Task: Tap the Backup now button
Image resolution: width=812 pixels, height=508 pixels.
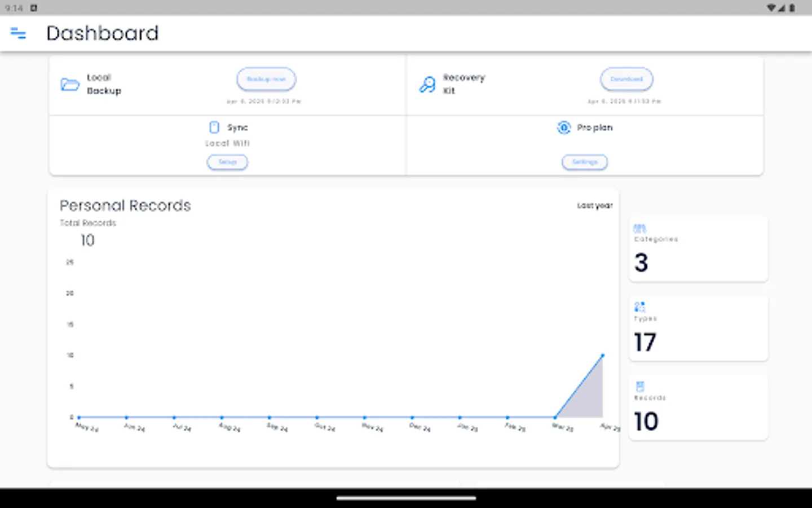Action: coord(266,79)
